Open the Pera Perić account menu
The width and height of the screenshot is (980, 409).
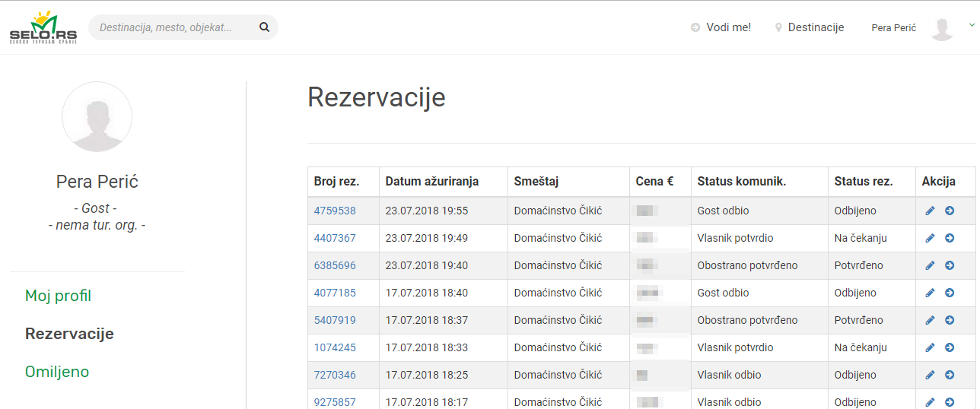click(x=893, y=28)
